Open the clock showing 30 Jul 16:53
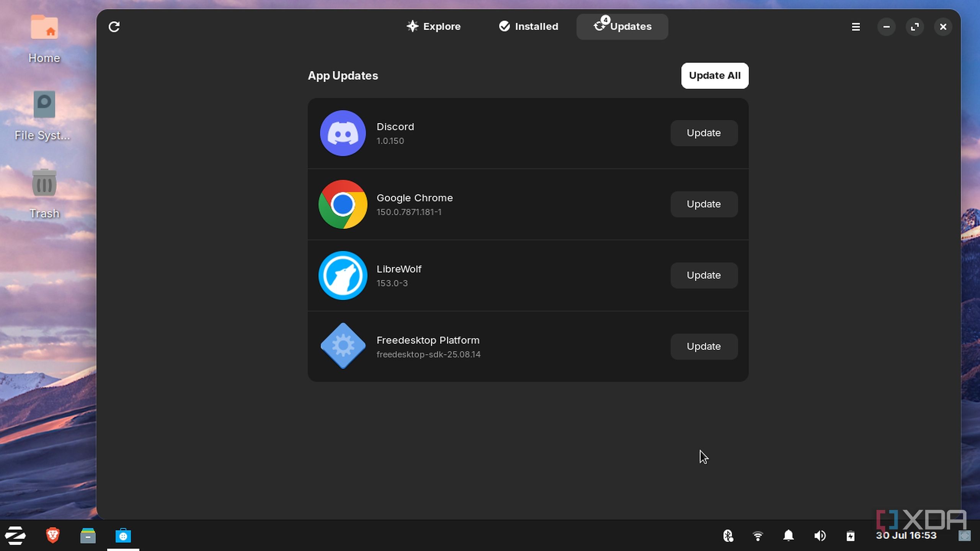Viewport: 980px width, 551px height. [906, 535]
